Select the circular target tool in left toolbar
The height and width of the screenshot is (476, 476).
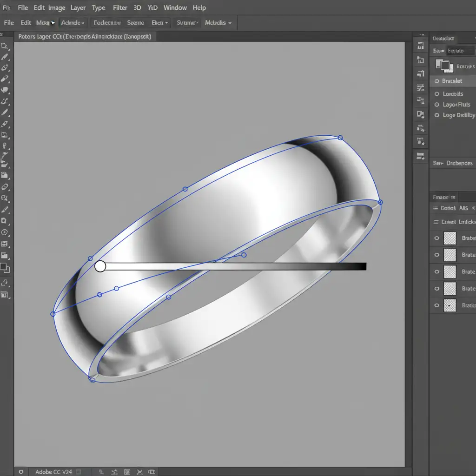(5, 232)
